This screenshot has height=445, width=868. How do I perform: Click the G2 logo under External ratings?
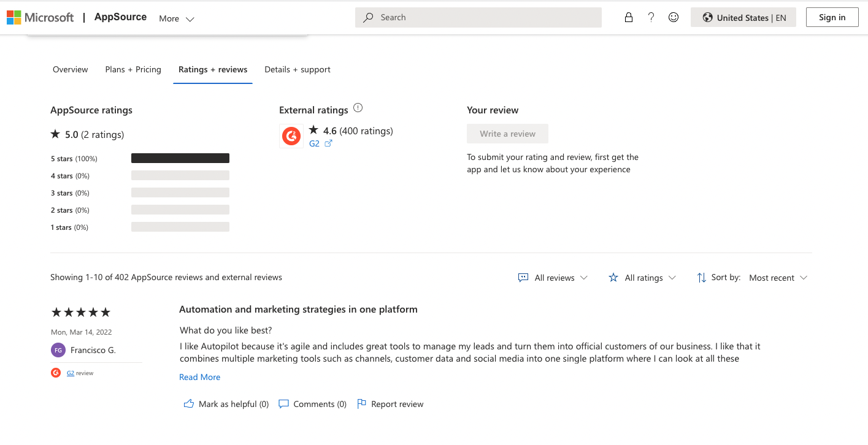click(291, 136)
